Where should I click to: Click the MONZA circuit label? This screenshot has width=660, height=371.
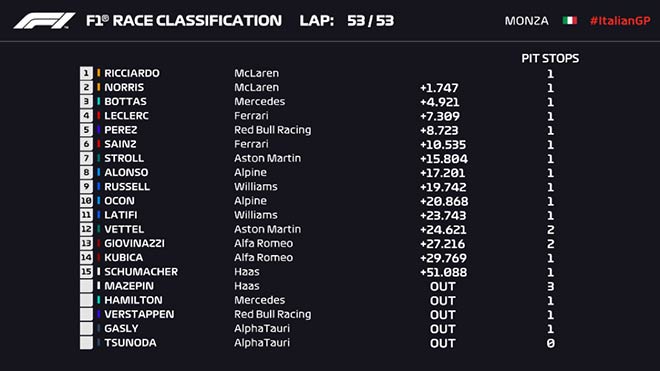point(526,21)
